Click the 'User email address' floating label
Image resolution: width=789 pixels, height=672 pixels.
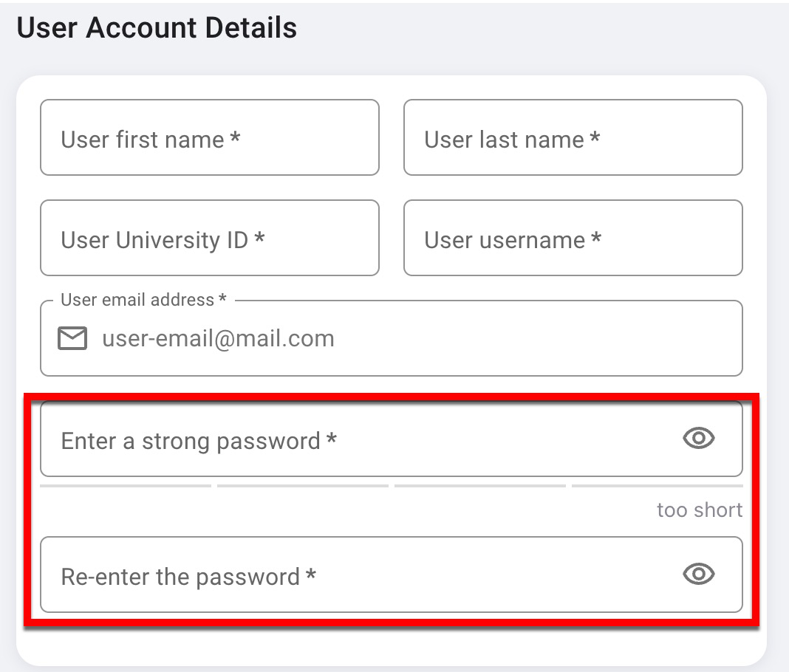click(138, 300)
